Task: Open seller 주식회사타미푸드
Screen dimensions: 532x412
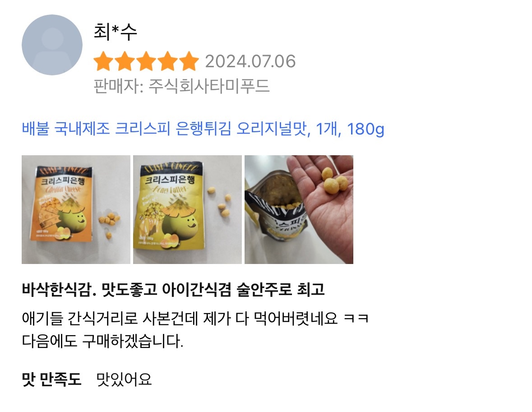Action: [x=209, y=86]
